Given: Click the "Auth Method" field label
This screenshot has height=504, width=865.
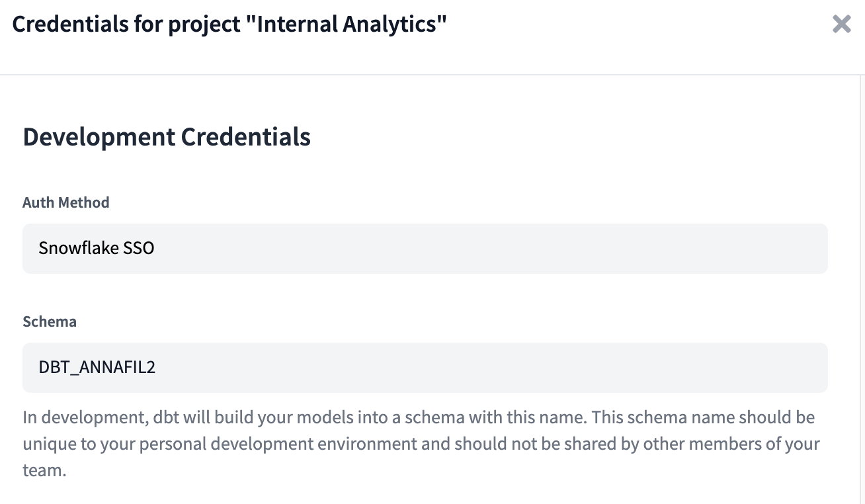Looking at the screenshot, I should coord(66,202).
